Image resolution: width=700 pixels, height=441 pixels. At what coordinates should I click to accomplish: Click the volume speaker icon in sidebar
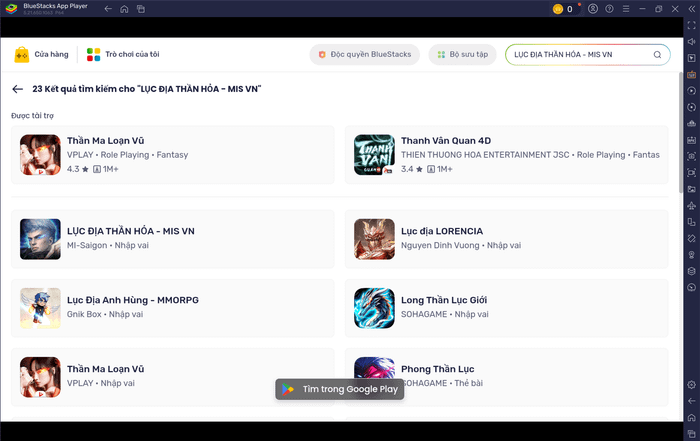(692, 42)
